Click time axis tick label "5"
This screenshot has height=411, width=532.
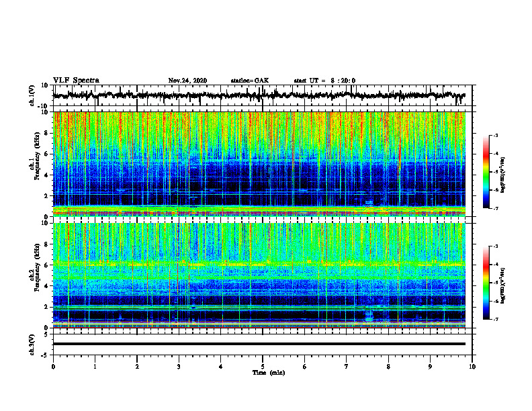point(263,367)
